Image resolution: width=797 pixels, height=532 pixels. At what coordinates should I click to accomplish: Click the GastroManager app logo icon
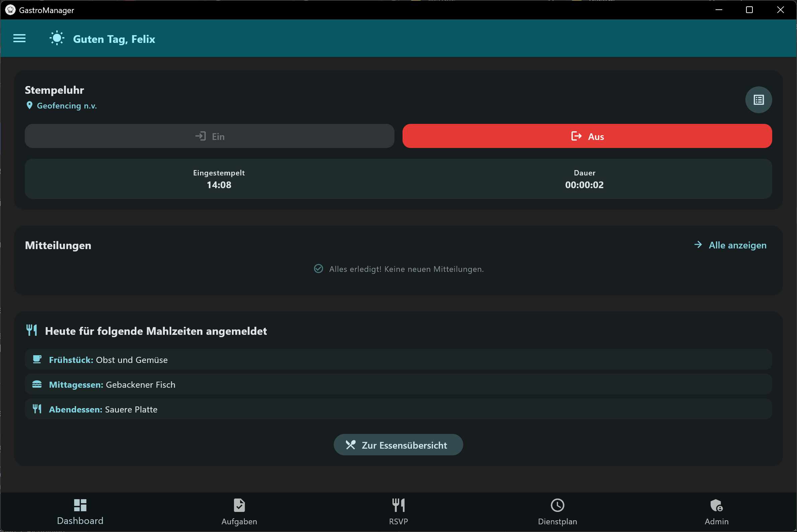coord(10,10)
